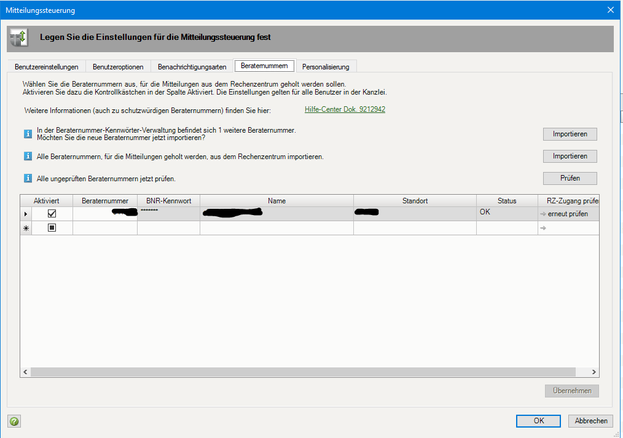The height and width of the screenshot is (438, 623).
Task: Click the Mitteilungssteuerung header icon
Action: (x=20, y=38)
